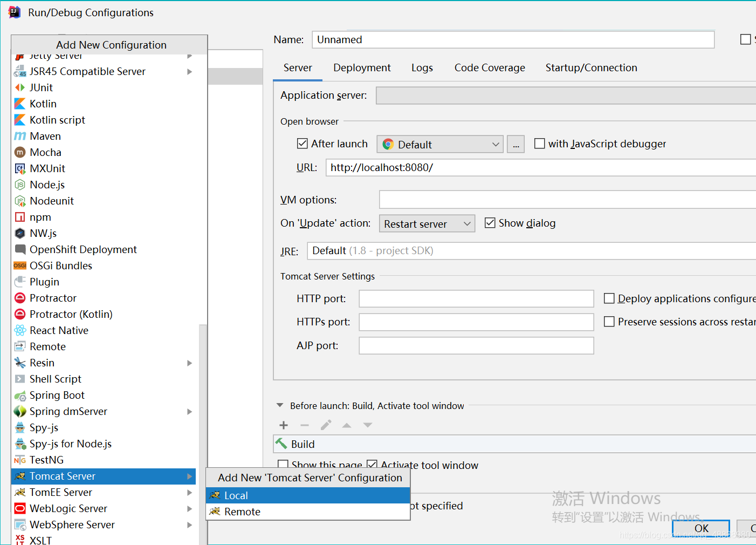Toggle Show this page checkbox
This screenshot has height=545, width=756.
[283, 464]
